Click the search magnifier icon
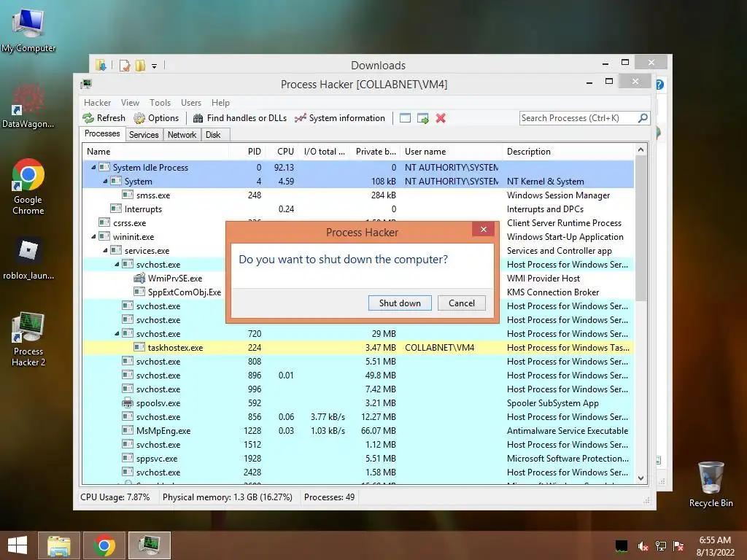 (x=643, y=117)
